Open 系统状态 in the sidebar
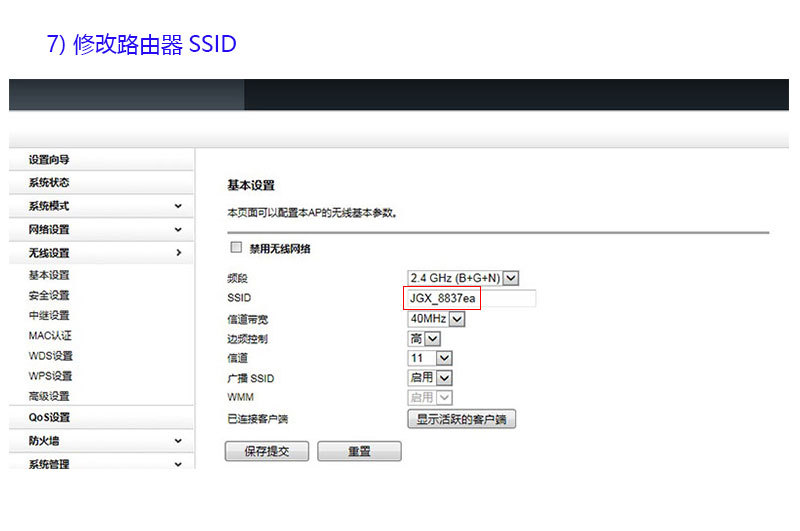This screenshot has height=531, width=800. [x=49, y=183]
